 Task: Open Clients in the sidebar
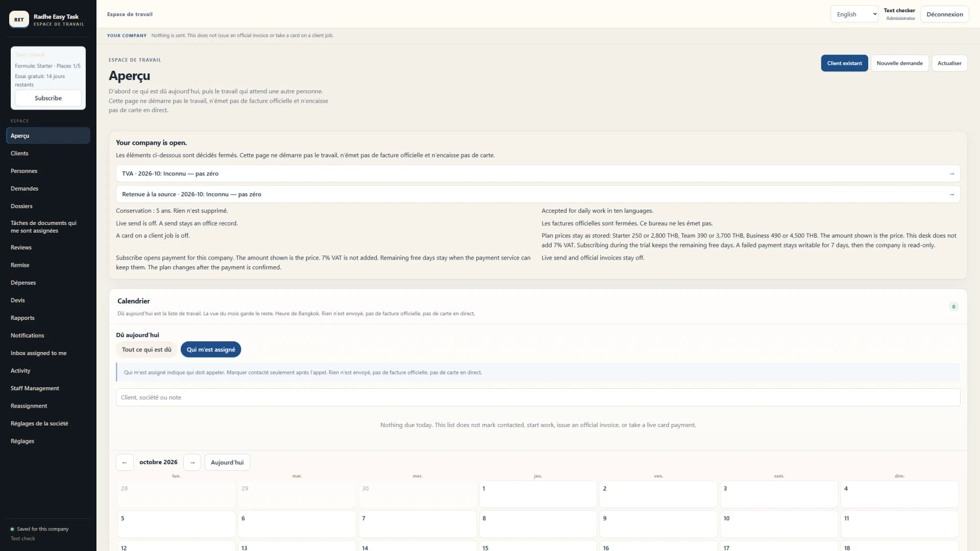48,154
